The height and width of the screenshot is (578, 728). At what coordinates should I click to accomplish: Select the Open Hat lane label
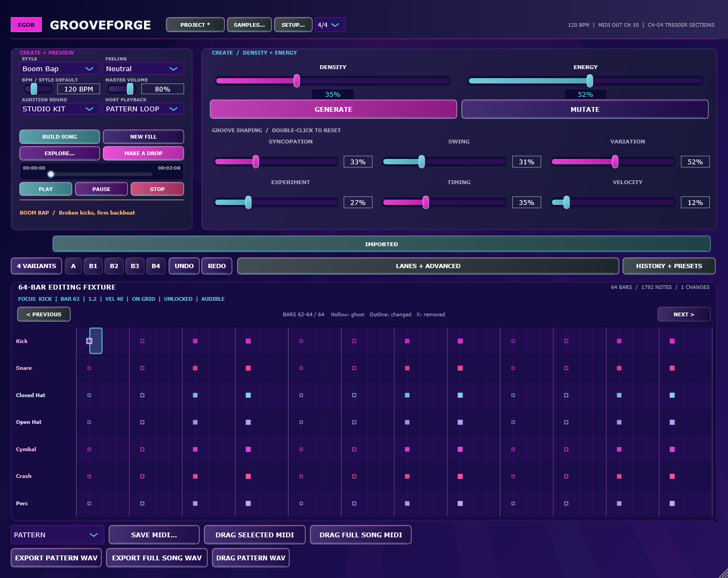point(28,422)
